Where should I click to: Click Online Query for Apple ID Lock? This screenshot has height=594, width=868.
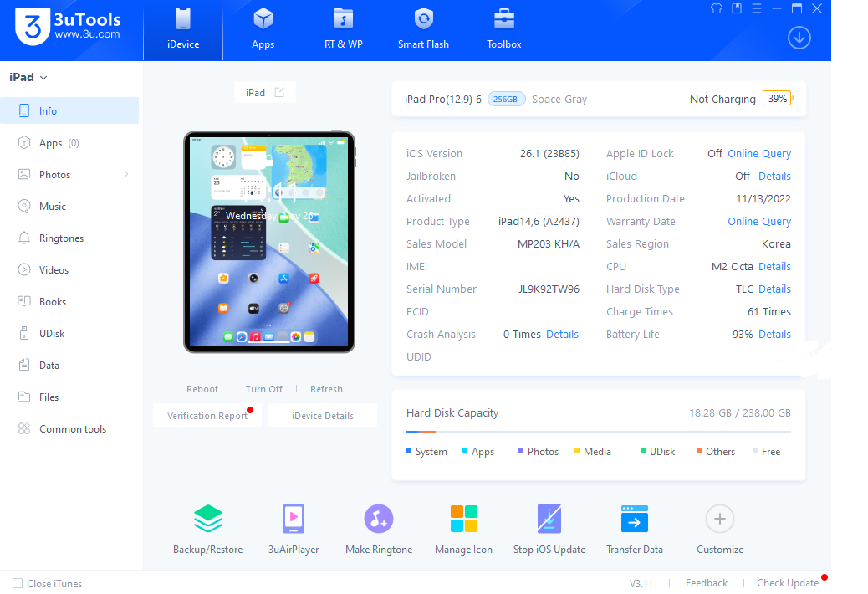coord(759,154)
